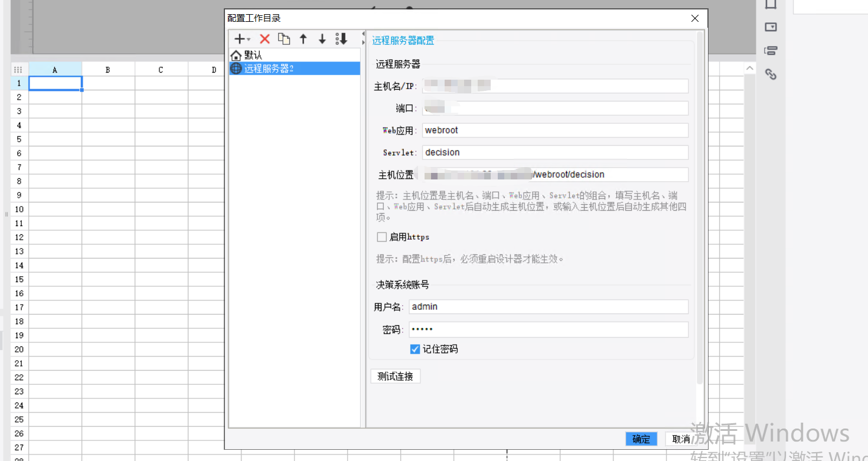The image size is (868, 461).
Task: Confirm with the 确定 button
Action: click(x=641, y=439)
